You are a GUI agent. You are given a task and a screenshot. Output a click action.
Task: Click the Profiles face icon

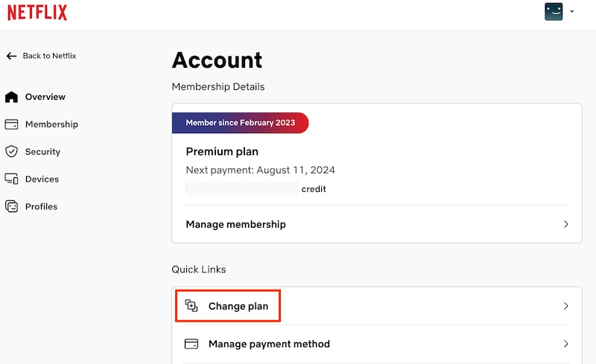[x=11, y=206]
